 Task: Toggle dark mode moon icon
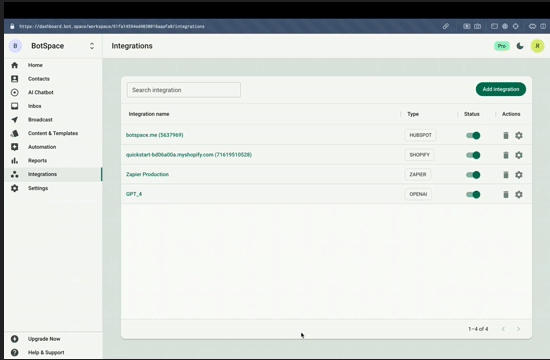[x=520, y=46]
